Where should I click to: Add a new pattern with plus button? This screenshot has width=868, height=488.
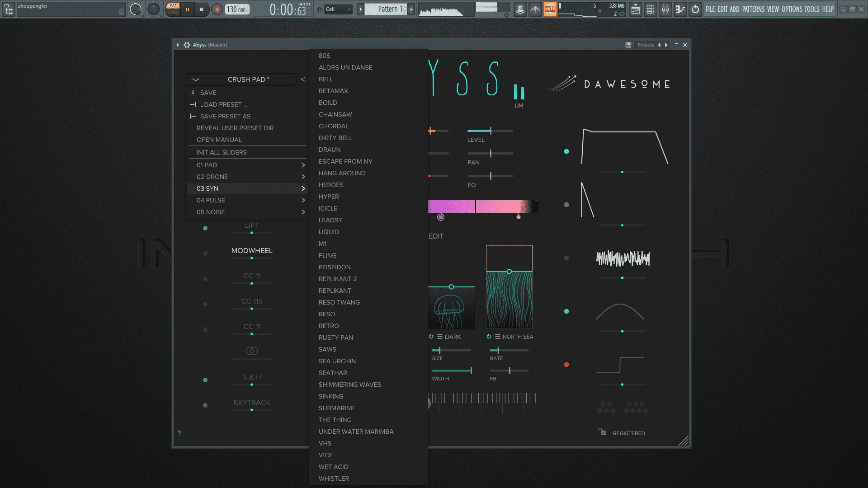coord(411,9)
